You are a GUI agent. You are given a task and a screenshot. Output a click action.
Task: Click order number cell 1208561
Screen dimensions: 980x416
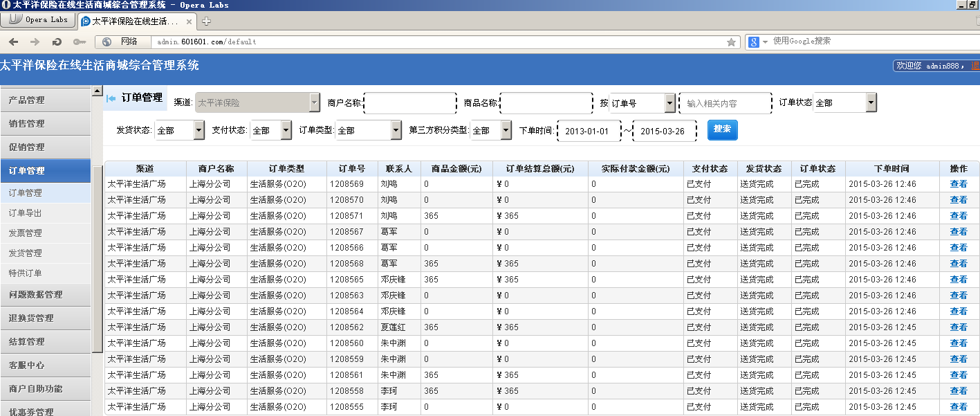tap(352, 375)
